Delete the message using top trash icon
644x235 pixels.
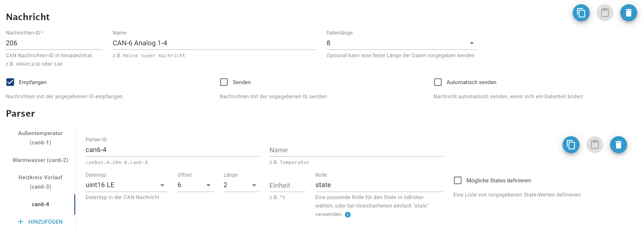click(628, 13)
